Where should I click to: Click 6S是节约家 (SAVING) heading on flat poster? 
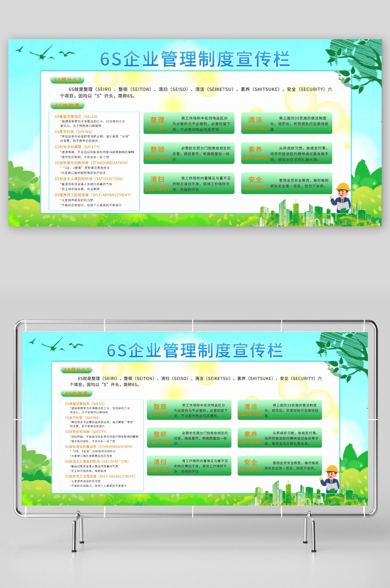(x=74, y=132)
